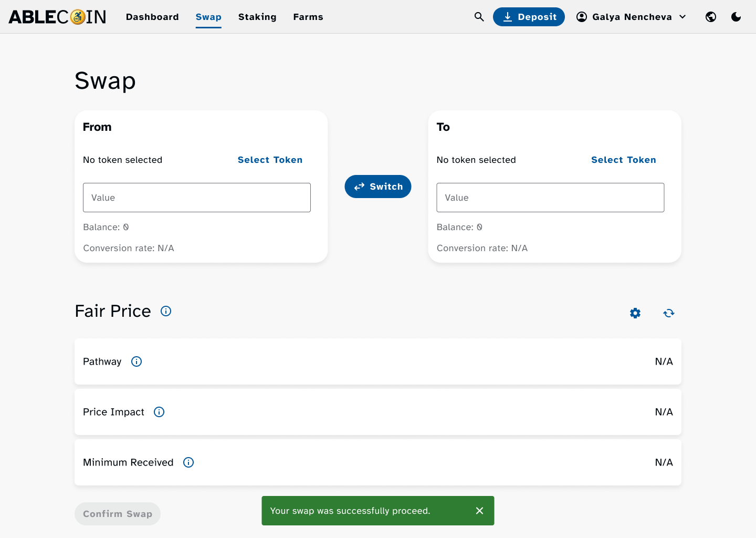Open the Staking tab

257,17
